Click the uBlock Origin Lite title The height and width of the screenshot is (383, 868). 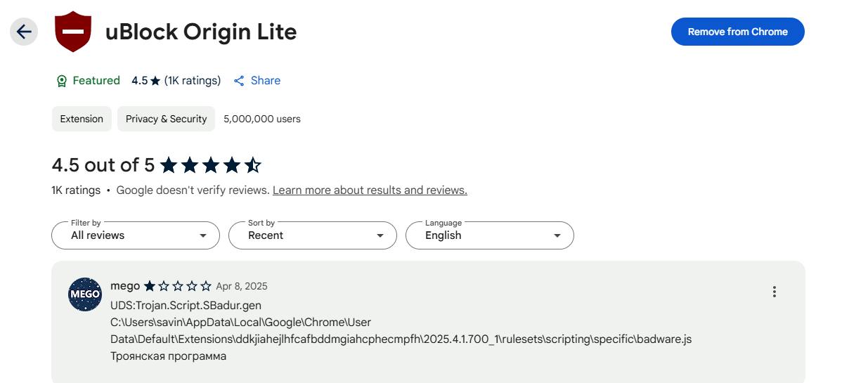tap(201, 32)
